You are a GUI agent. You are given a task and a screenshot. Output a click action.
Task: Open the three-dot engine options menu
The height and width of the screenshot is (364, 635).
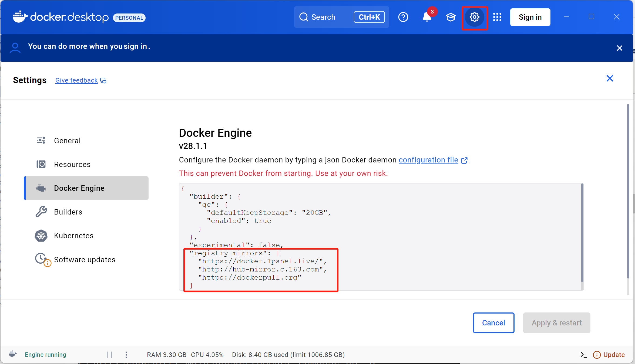coord(126,355)
